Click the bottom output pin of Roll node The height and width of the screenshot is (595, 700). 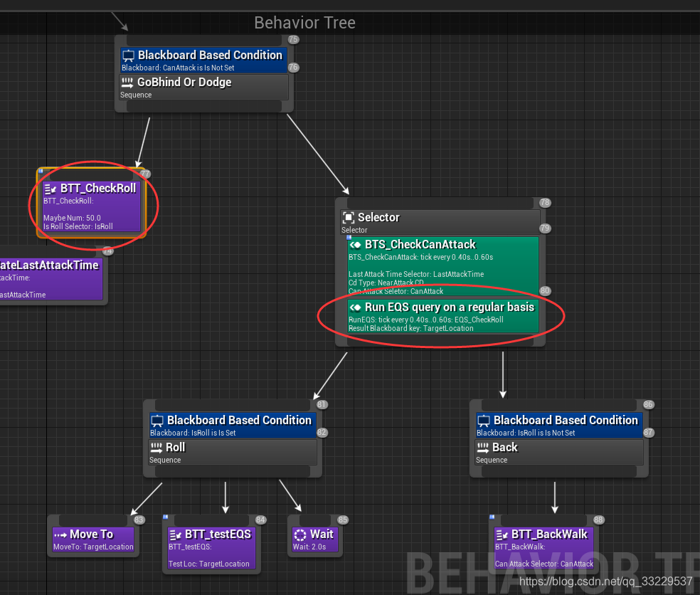coord(233,472)
